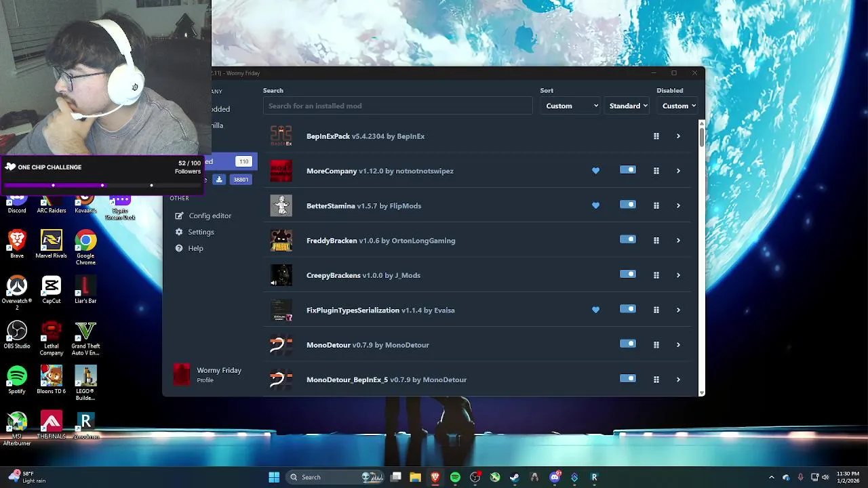Image resolution: width=868 pixels, height=488 pixels.
Task: Click the FreddyBracken drag handle icon
Action: click(656, 241)
